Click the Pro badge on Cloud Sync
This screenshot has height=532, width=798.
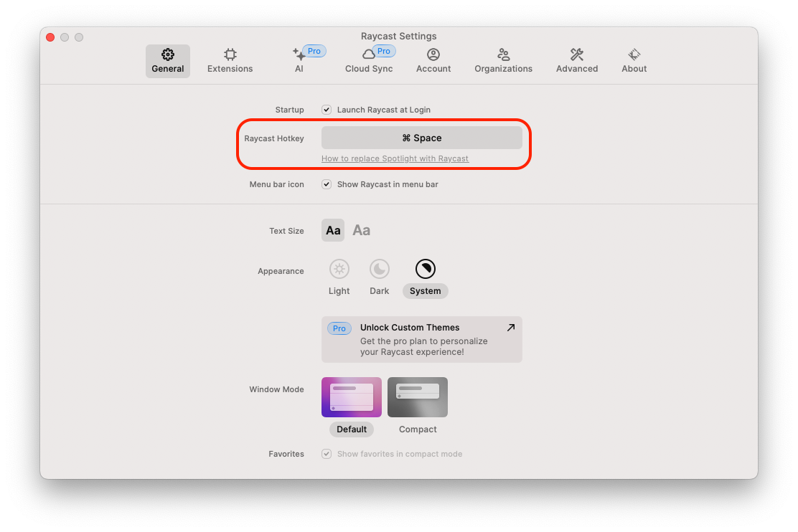click(384, 51)
